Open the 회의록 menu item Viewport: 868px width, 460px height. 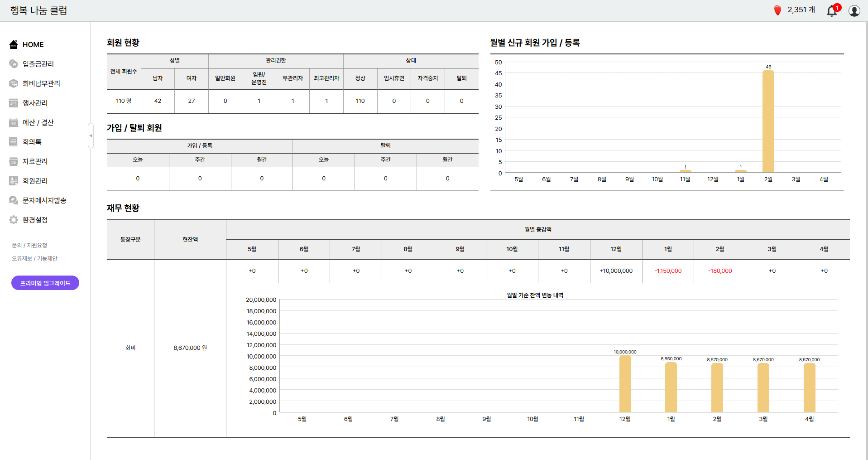pyautogui.click(x=32, y=142)
